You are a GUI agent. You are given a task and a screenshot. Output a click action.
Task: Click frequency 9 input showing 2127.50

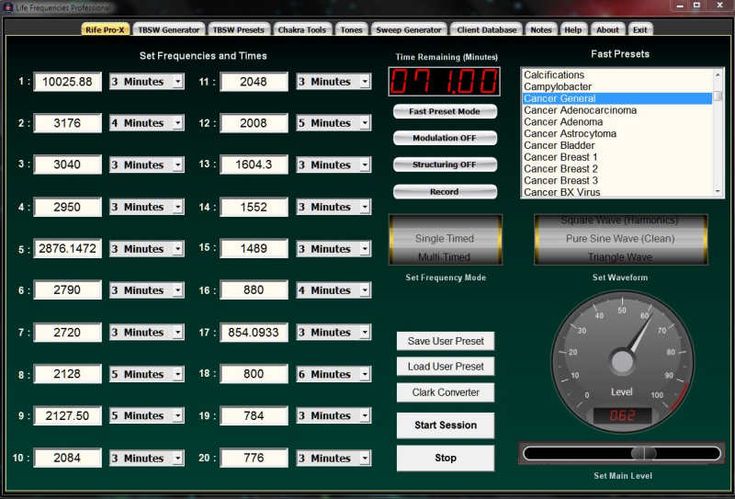click(x=68, y=416)
